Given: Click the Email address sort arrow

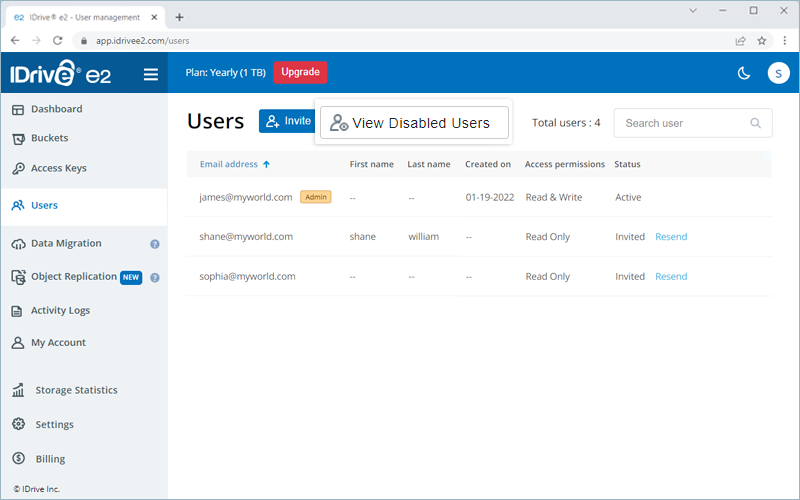Looking at the screenshot, I should tap(266, 164).
